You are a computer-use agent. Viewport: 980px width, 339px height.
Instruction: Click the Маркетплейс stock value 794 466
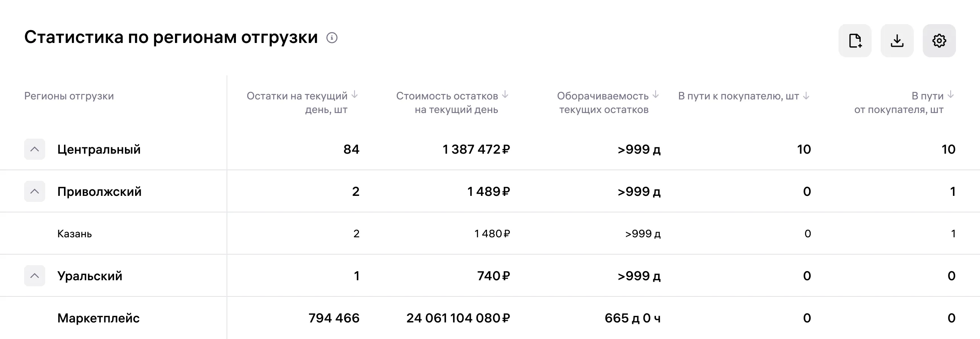(334, 318)
